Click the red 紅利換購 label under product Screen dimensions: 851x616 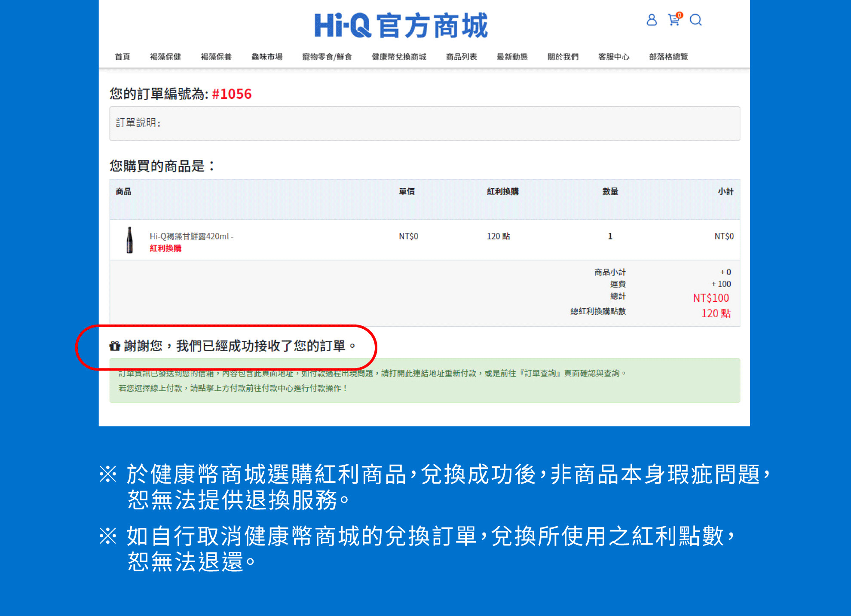[x=165, y=248]
